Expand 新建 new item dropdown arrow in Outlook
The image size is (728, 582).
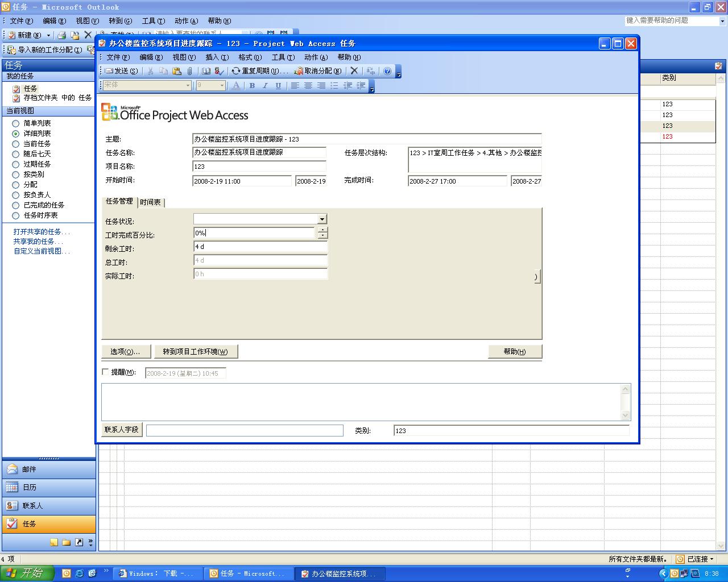pyautogui.click(x=48, y=35)
